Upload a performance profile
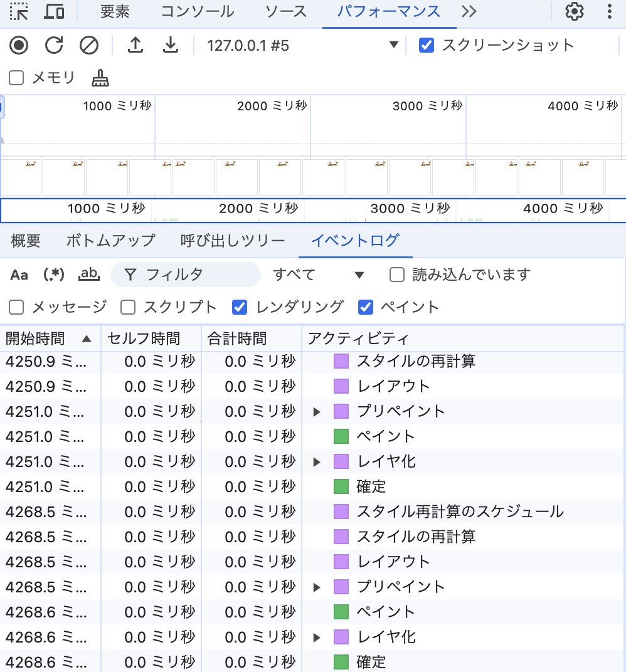 tap(135, 45)
